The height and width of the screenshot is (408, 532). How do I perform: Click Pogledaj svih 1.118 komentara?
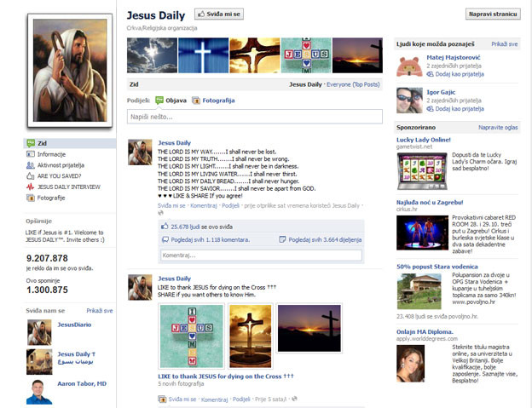point(211,239)
